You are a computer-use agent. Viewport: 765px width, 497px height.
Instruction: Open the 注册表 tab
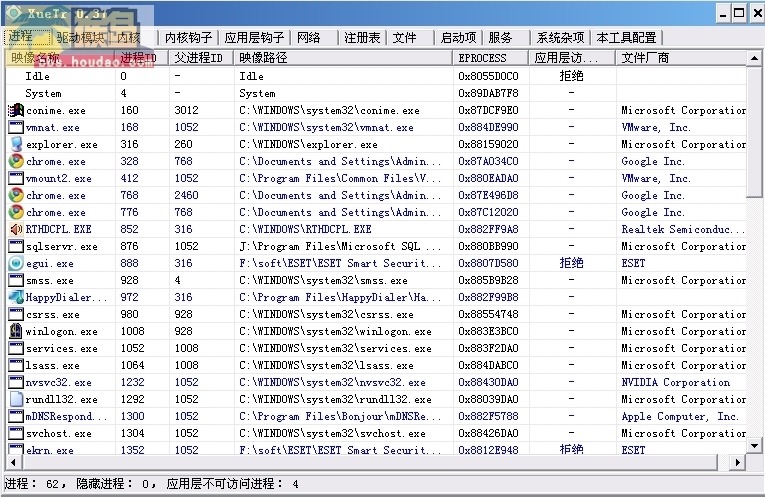(362, 38)
